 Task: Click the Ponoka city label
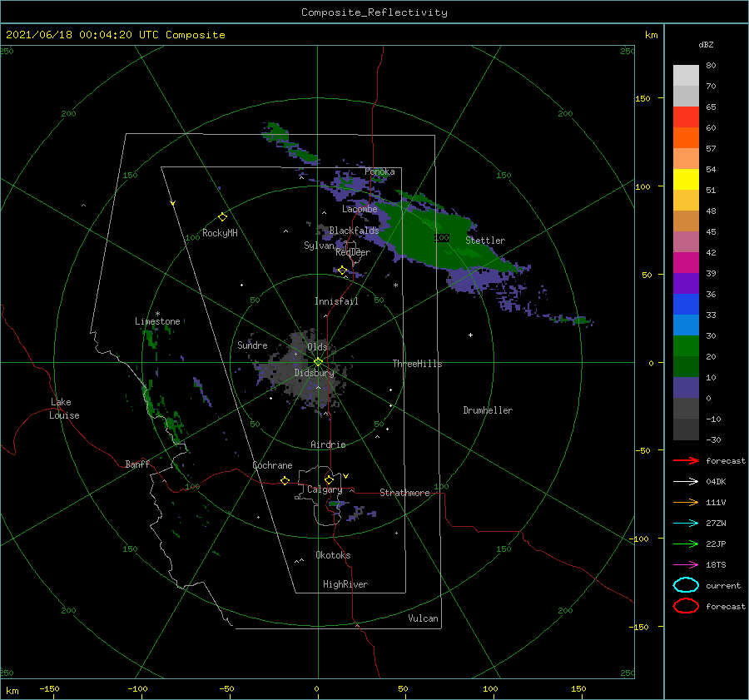(x=379, y=171)
